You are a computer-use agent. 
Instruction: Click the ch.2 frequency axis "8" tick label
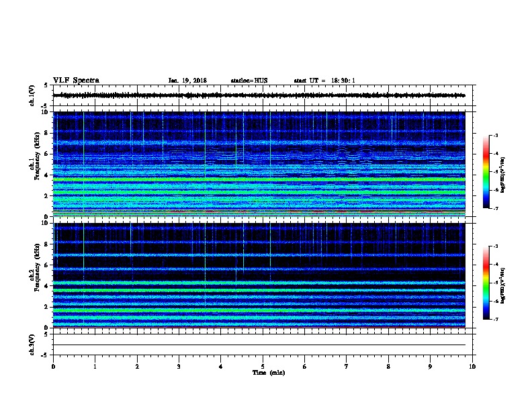click(46, 244)
